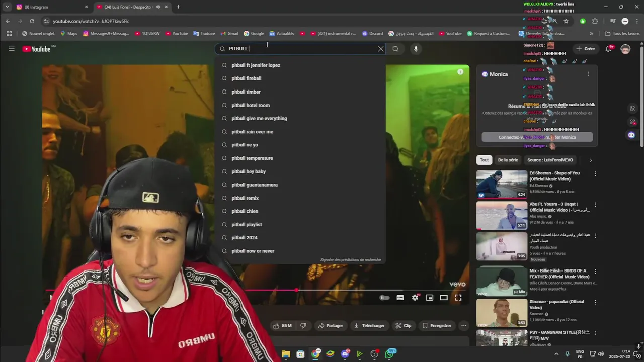Save the video with Enregistrer
Screen dimensions: 644x362
(x=437, y=326)
